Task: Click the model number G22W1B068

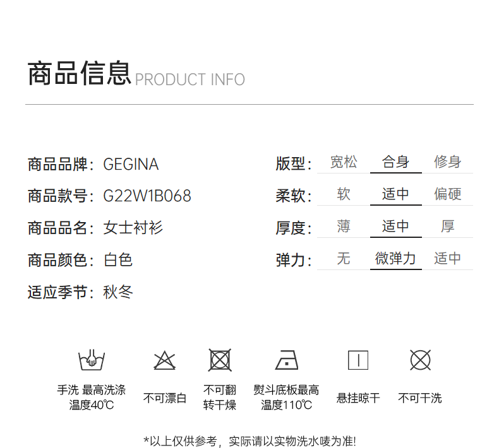Action: coord(147,196)
